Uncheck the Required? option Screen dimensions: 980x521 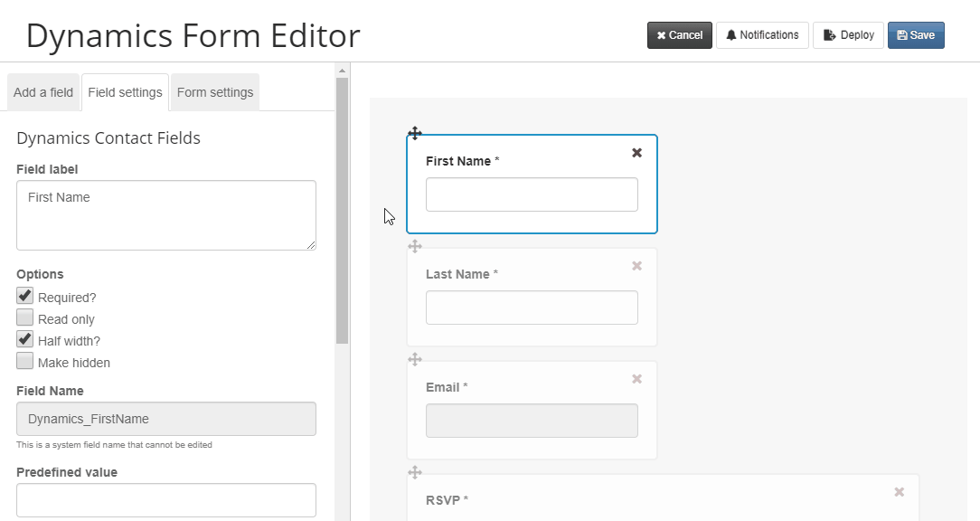(x=25, y=296)
